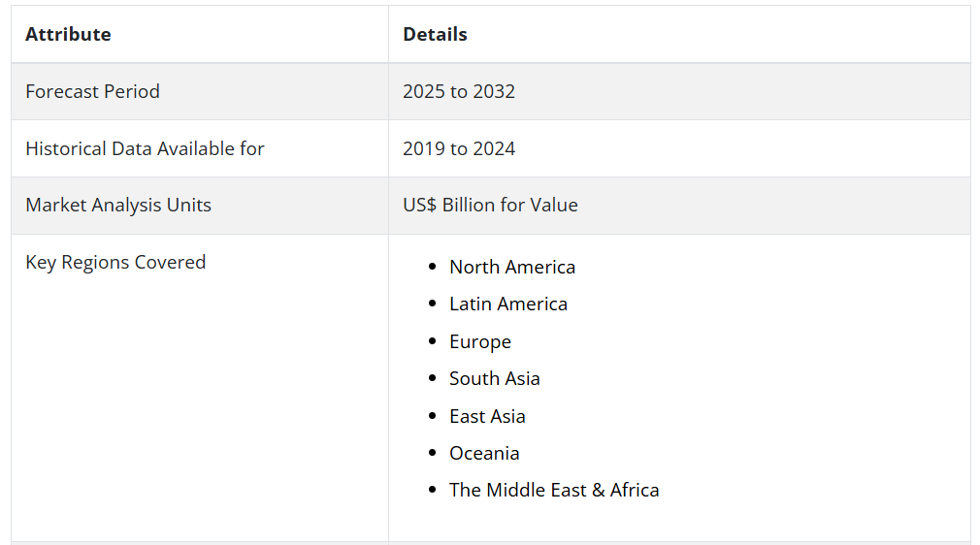Select the 2025 to 2032 value
980x545 pixels.
(459, 92)
